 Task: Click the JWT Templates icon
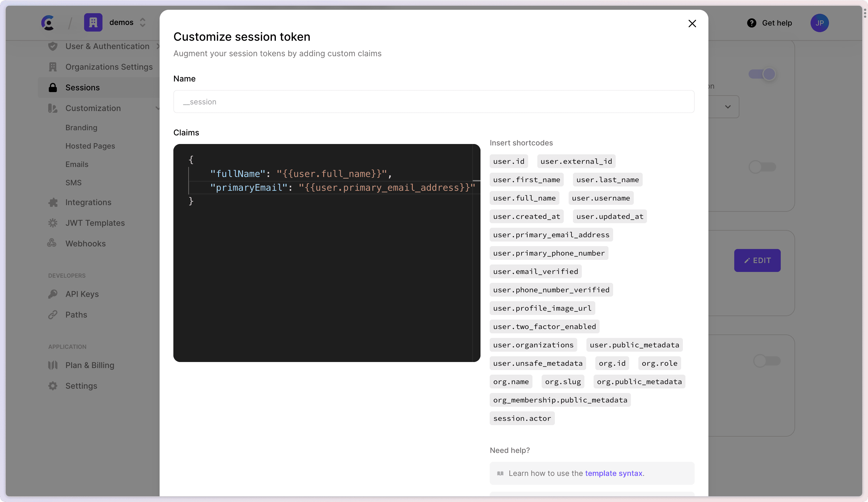tap(52, 223)
